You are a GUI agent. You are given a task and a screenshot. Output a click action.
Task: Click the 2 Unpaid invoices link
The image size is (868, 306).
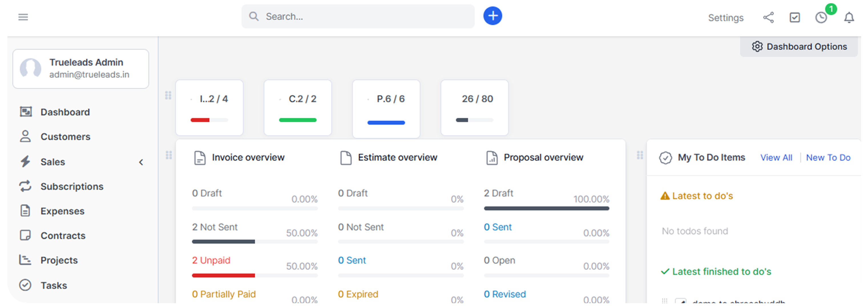pos(211,261)
